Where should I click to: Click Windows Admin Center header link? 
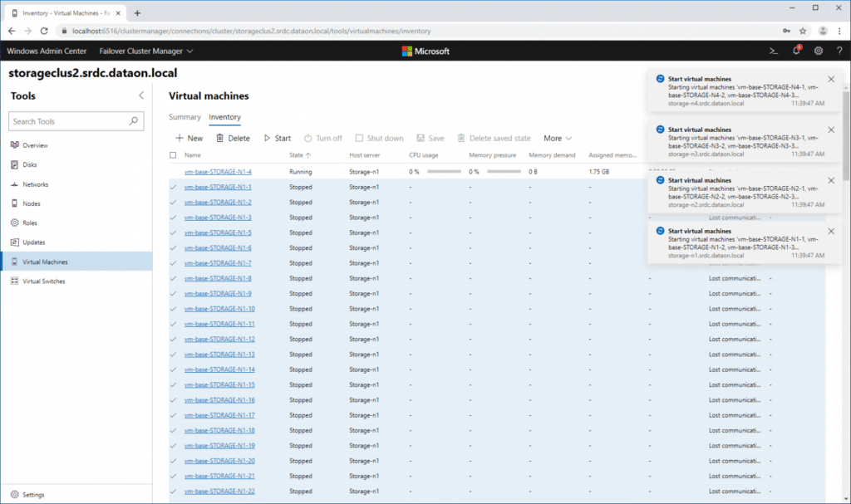click(47, 51)
